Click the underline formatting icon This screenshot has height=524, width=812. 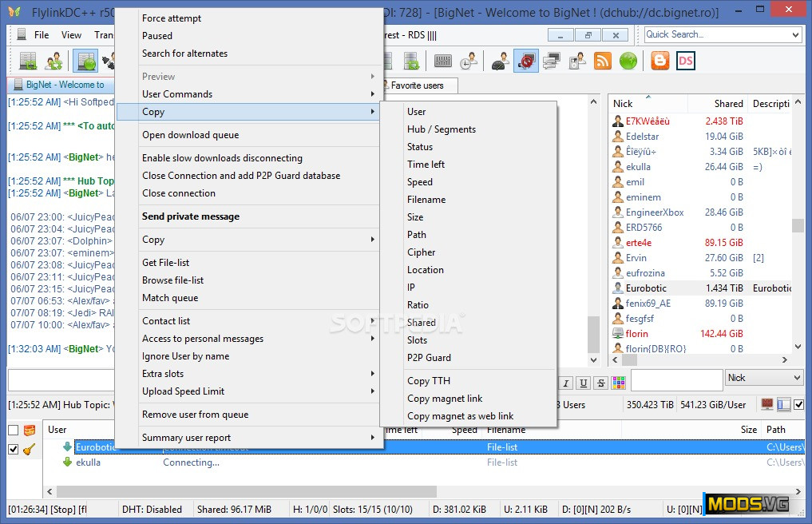(x=583, y=383)
